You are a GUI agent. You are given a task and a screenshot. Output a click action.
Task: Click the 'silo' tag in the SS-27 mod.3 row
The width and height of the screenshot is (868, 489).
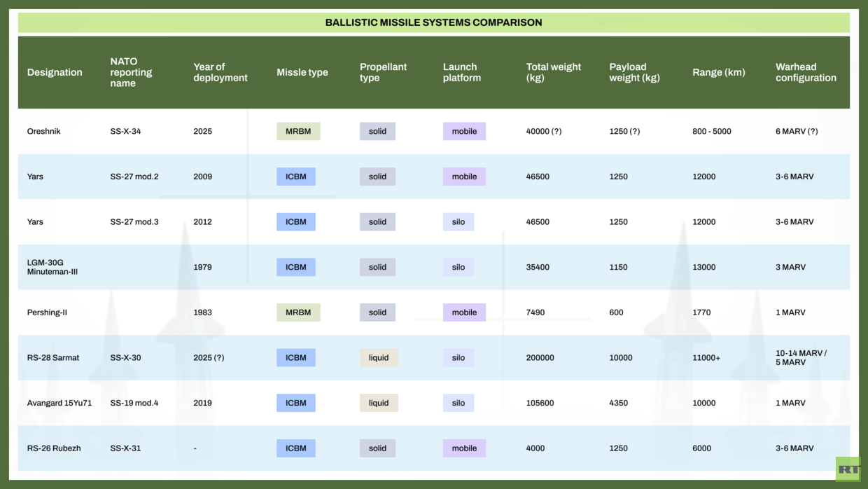[458, 222]
